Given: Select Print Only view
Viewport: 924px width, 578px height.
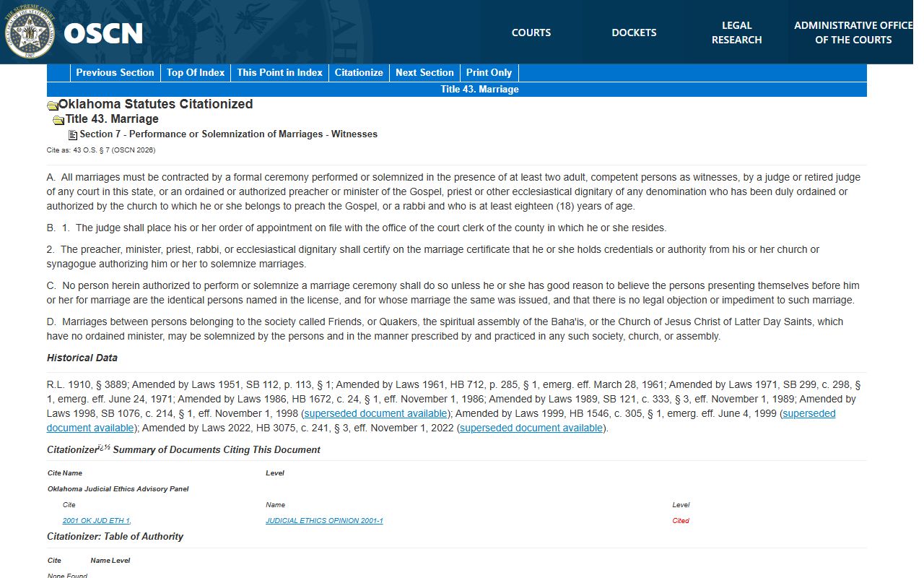Looking at the screenshot, I should [x=489, y=72].
